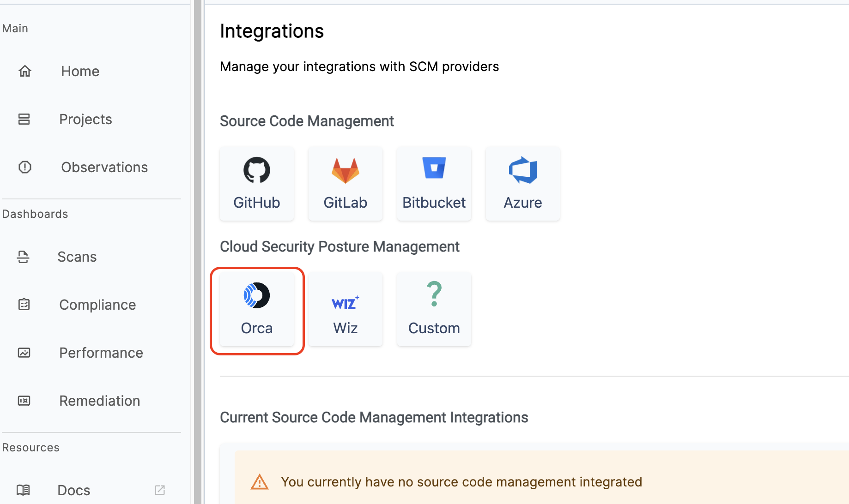Choose the Wiz integration card label
The width and height of the screenshot is (849, 504).
click(x=346, y=328)
